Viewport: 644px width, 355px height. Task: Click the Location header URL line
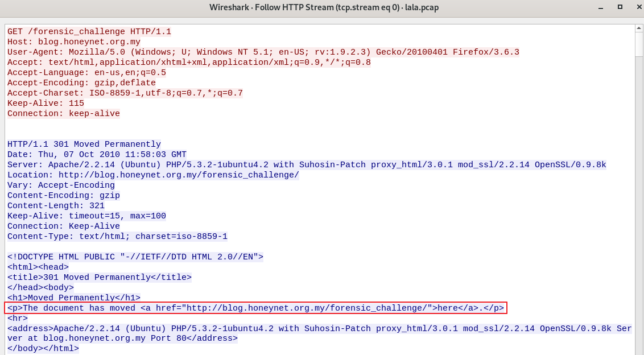[x=153, y=175]
